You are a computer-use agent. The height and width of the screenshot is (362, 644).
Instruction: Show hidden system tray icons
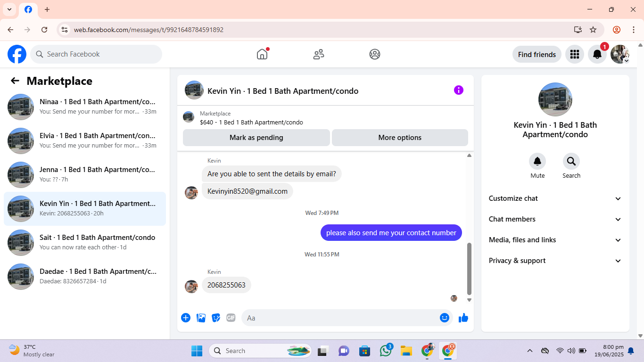(x=530, y=351)
